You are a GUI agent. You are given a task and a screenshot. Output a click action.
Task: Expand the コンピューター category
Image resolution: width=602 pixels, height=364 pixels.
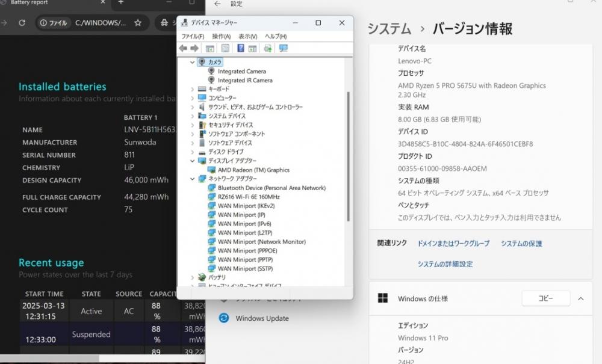[x=193, y=98]
